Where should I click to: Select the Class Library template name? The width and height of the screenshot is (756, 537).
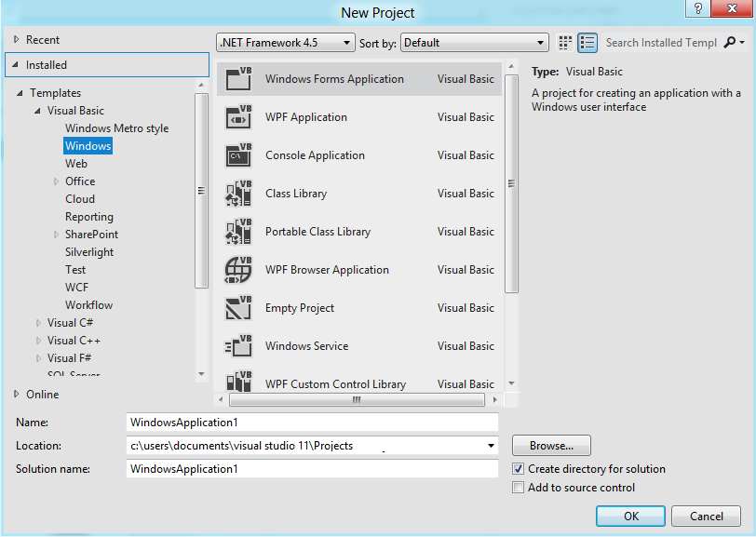coord(296,194)
